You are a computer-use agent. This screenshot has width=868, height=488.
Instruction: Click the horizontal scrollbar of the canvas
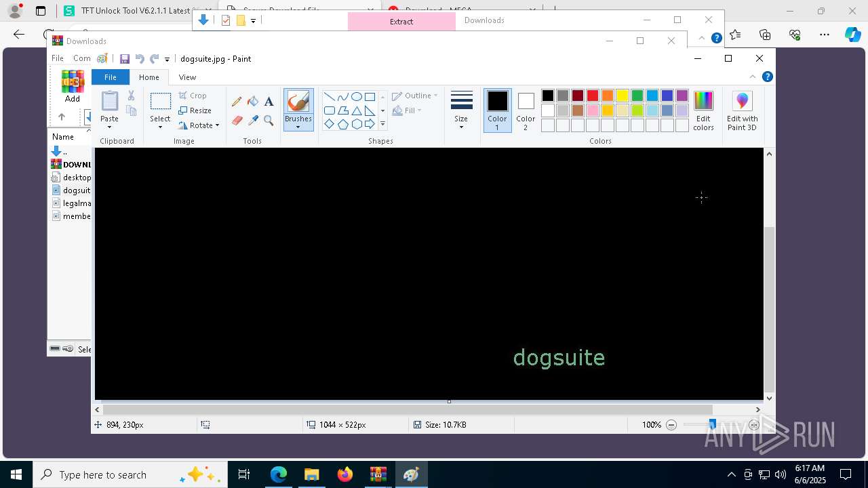coord(408,409)
